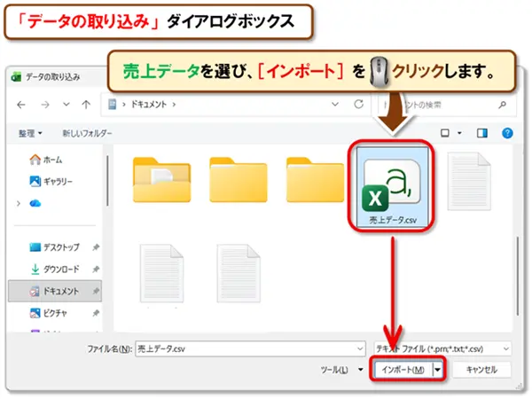
Task: Open the 整理 menu
Action: point(30,133)
